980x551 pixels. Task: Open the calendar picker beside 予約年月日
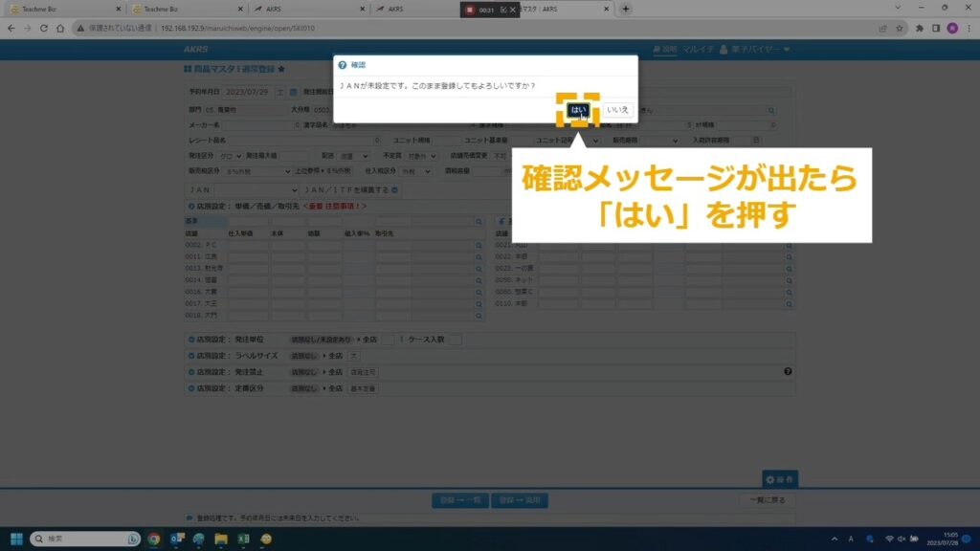tap(278, 93)
